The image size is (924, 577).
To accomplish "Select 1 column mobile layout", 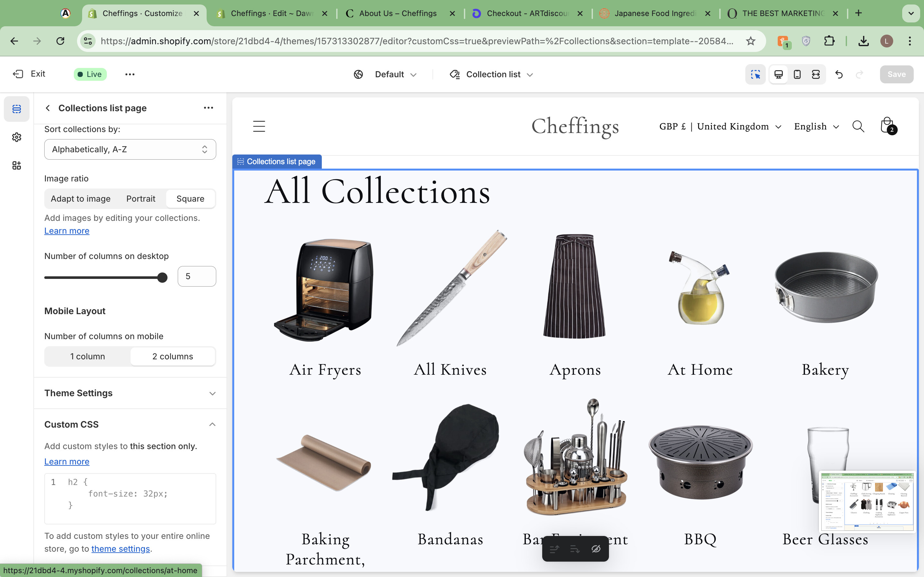I will 88,356.
